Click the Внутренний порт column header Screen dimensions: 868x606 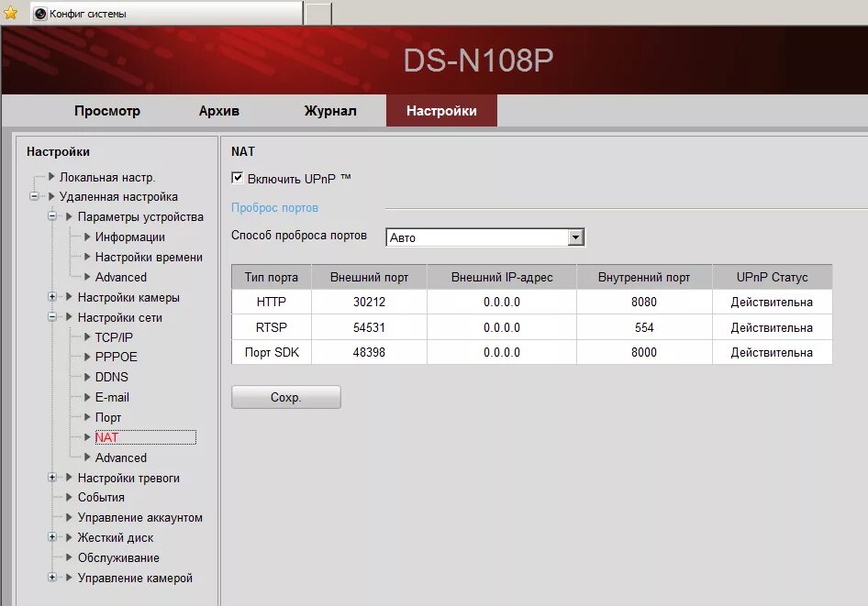(x=644, y=277)
